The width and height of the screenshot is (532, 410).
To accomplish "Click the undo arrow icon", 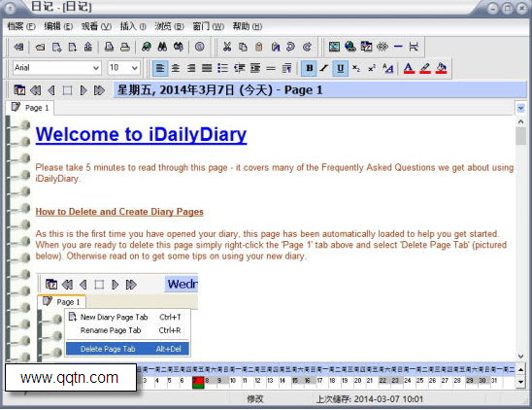I will click(x=291, y=47).
